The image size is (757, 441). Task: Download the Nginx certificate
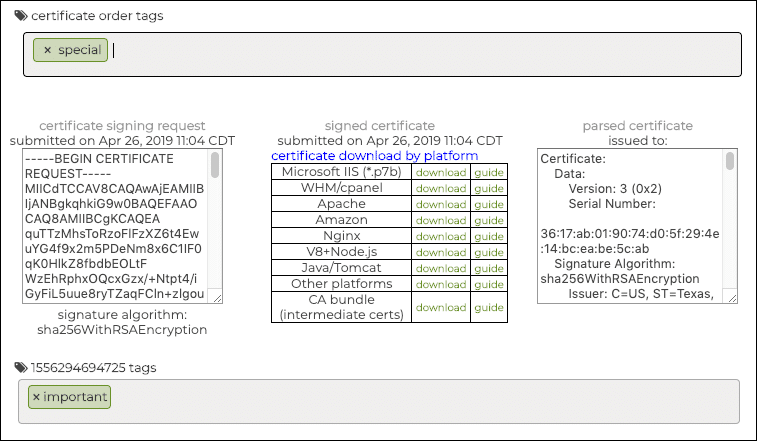click(x=441, y=236)
